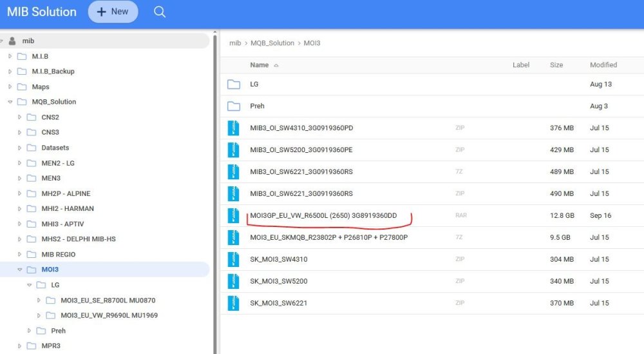
Task: Open the LG folder icon in file list
Action: click(234, 84)
